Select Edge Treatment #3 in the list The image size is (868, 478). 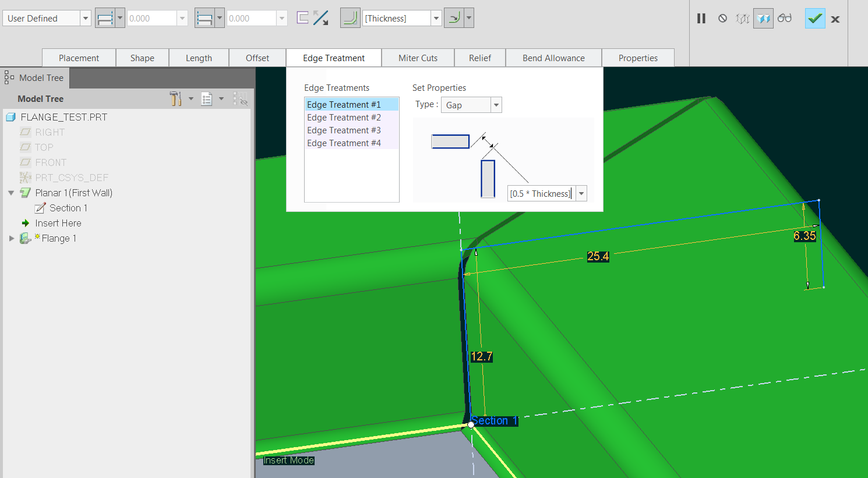tap(344, 130)
